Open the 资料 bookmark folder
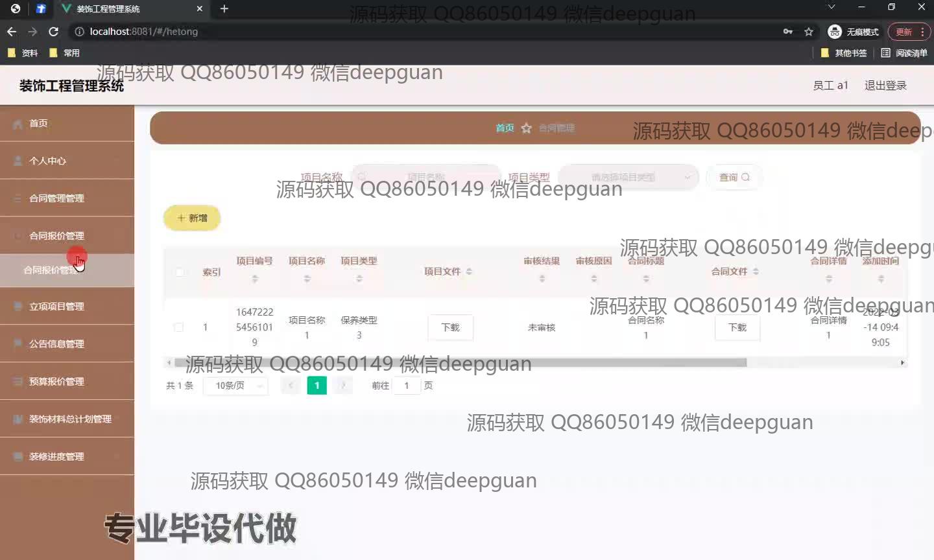 tap(23, 53)
